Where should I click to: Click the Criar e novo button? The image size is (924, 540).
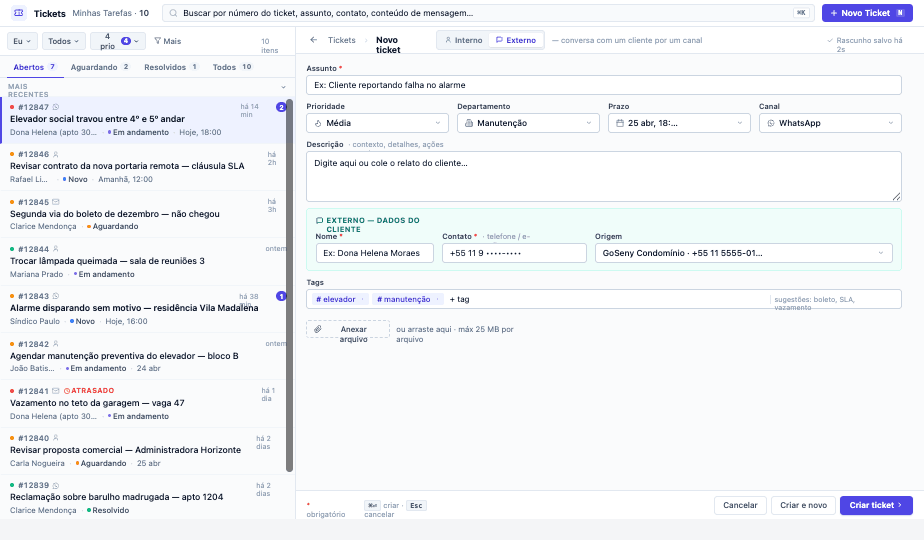pos(803,505)
